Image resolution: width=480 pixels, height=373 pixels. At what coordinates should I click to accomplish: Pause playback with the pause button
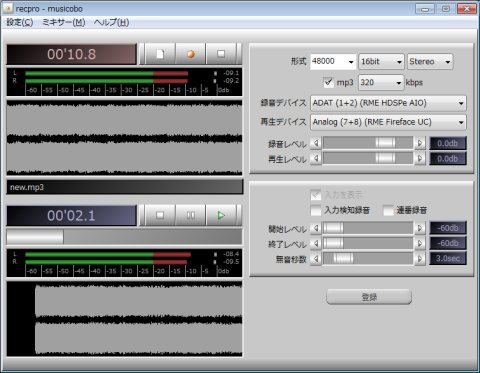(x=190, y=215)
